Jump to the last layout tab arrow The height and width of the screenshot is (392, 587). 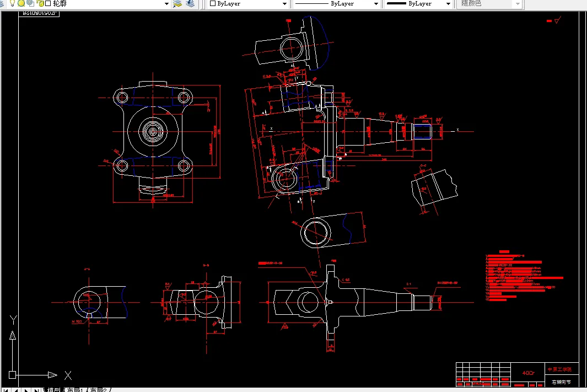click(x=36, y=390)
